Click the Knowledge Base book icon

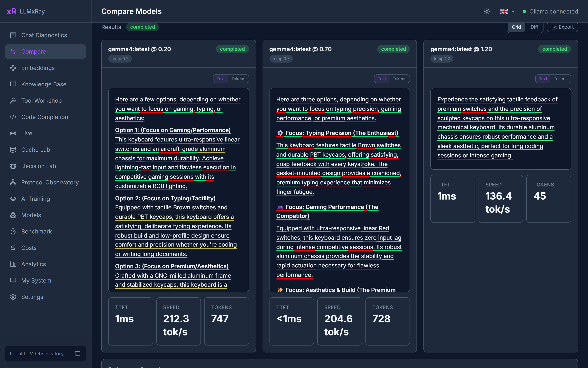point(13,84)
